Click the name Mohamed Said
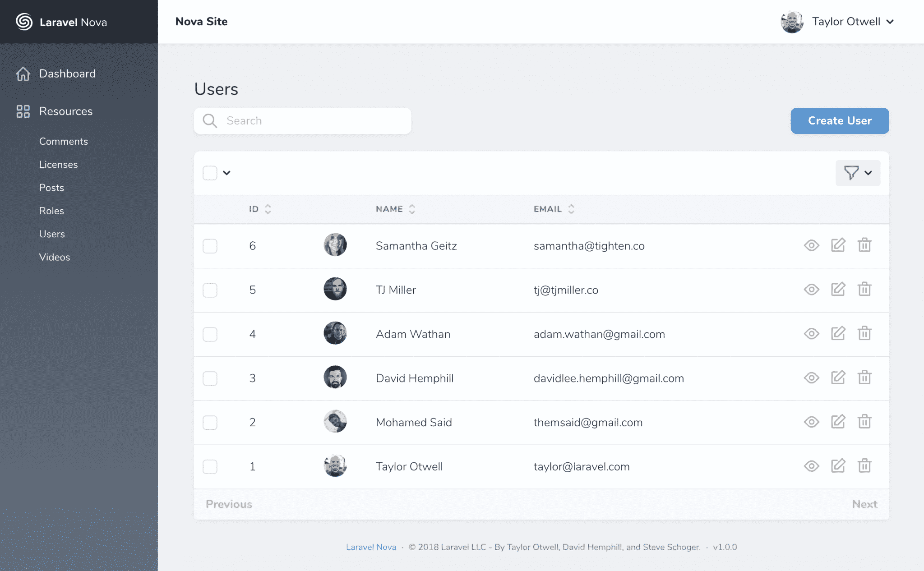This screenshot has height=571, width=924. coord(414,423)
